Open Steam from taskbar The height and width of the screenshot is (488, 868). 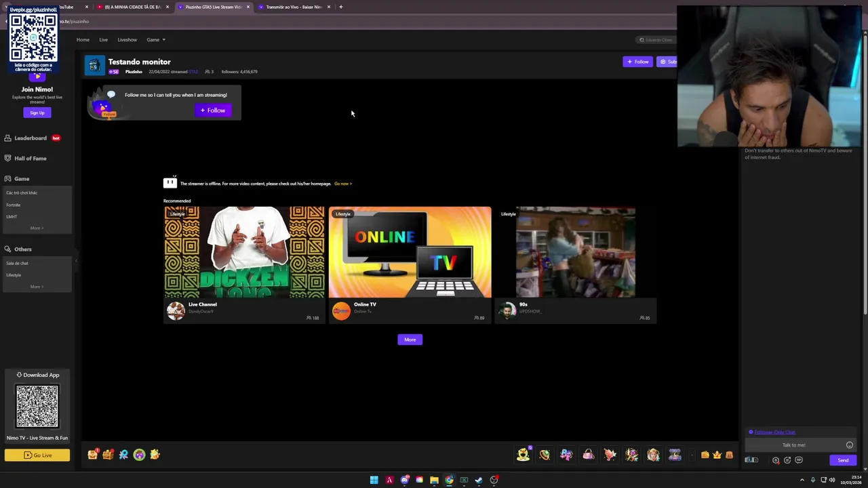pos(479,480)
